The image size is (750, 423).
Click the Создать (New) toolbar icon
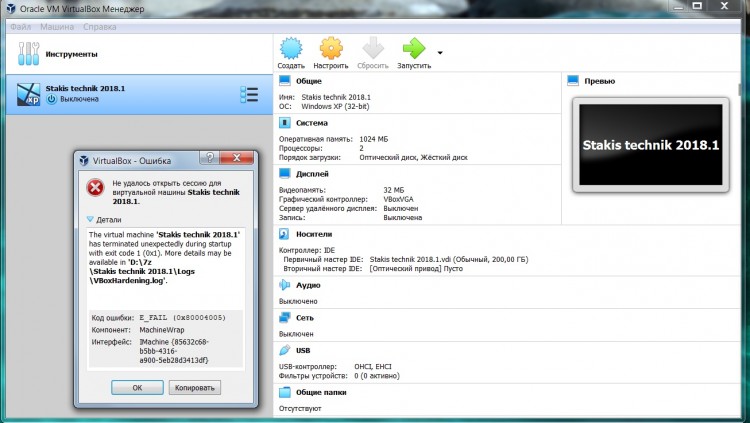(291, 50)
